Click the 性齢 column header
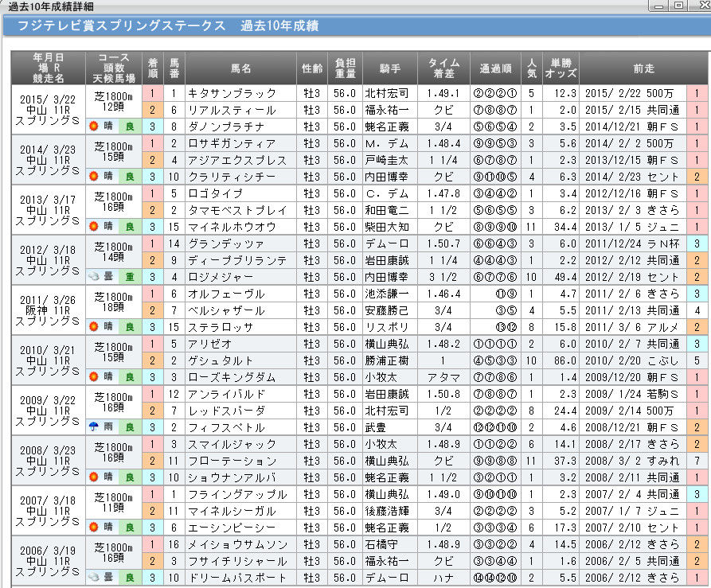The image size is (711, 588). point(312,68)
